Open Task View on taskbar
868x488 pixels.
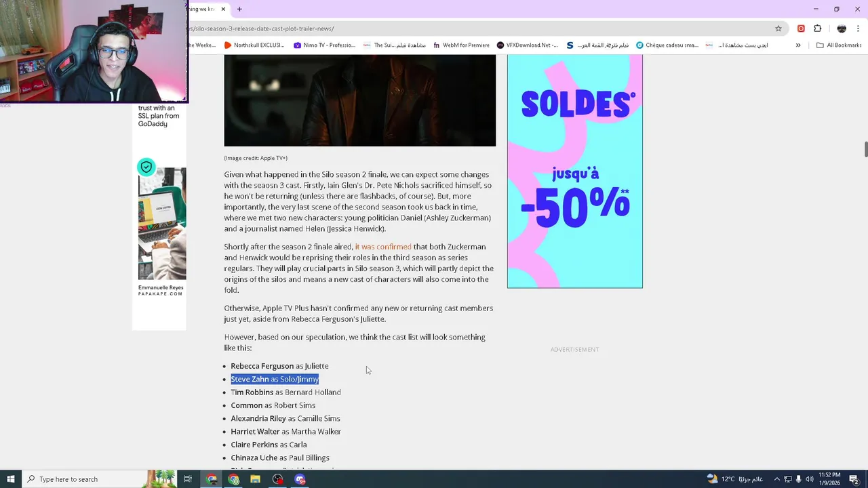coord(188,479)
